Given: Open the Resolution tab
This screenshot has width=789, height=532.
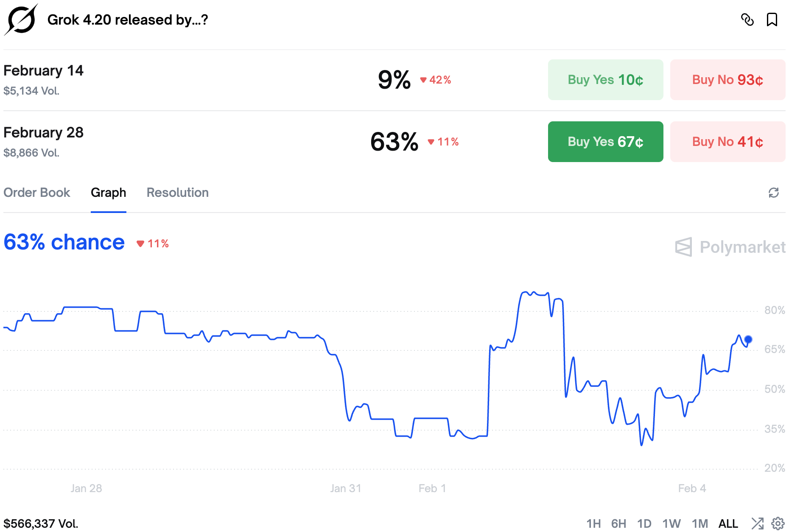Looking at the screenshot, I should point(177,193).
